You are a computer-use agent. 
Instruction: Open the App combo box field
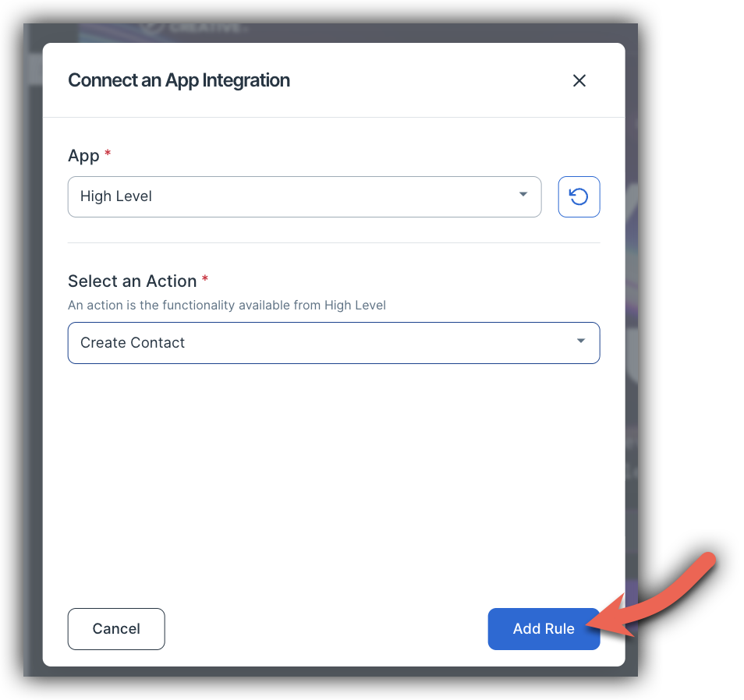tap(304, 196)
